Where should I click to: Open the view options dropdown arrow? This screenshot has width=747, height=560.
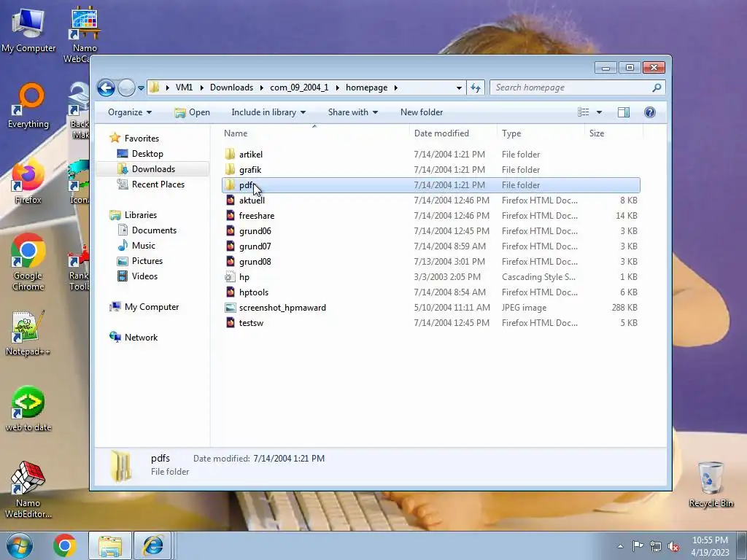coord(600,112)
